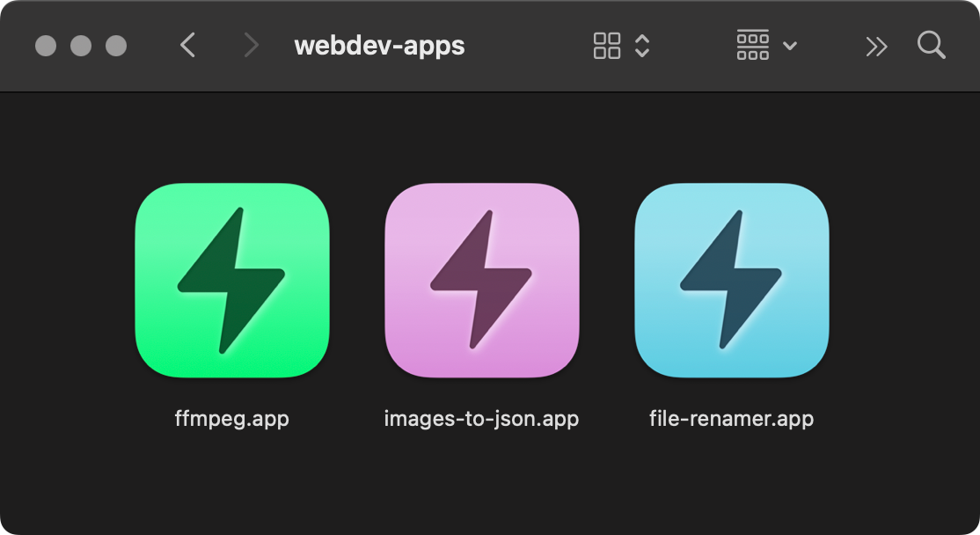The image size is (980, 535).
Task: Select the green lightning bolt app icon
Action: tap(231, 282)
